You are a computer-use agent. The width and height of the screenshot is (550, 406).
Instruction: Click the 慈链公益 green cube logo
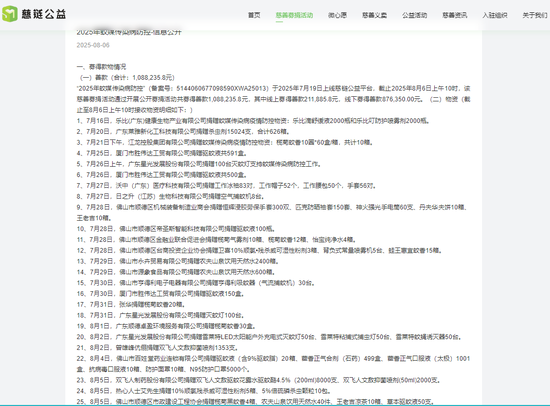(9, 14)
